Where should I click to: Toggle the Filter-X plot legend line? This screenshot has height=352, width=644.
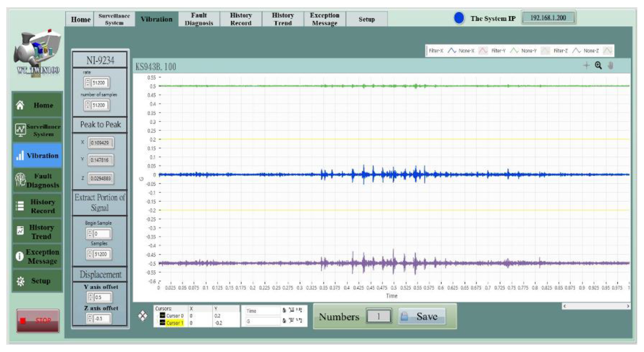452,51
